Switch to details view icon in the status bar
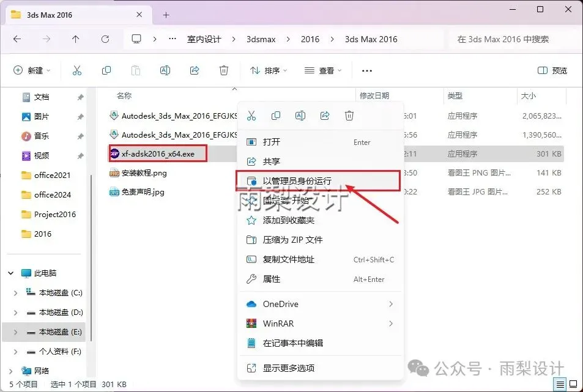Image resolution: width=583 pixels, height=392 pixels. [560, 384]
